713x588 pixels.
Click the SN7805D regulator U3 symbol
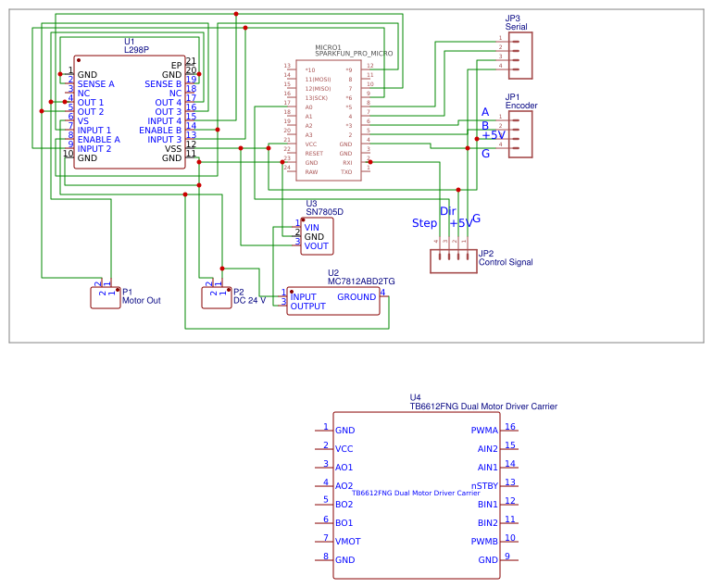[317, 236]
